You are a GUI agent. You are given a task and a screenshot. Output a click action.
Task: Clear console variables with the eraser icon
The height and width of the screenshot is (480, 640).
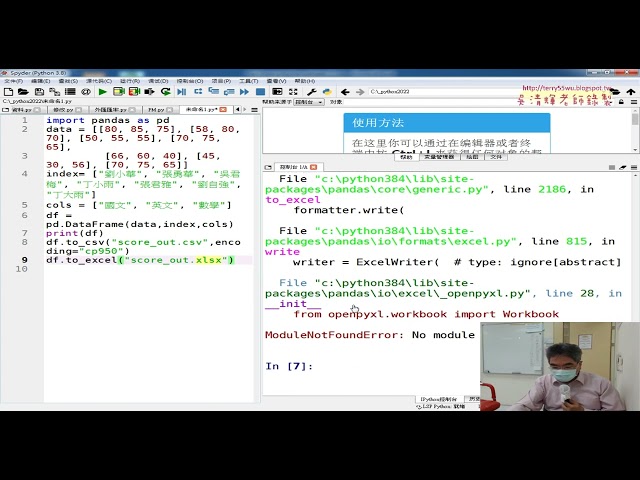click(622, 167)
